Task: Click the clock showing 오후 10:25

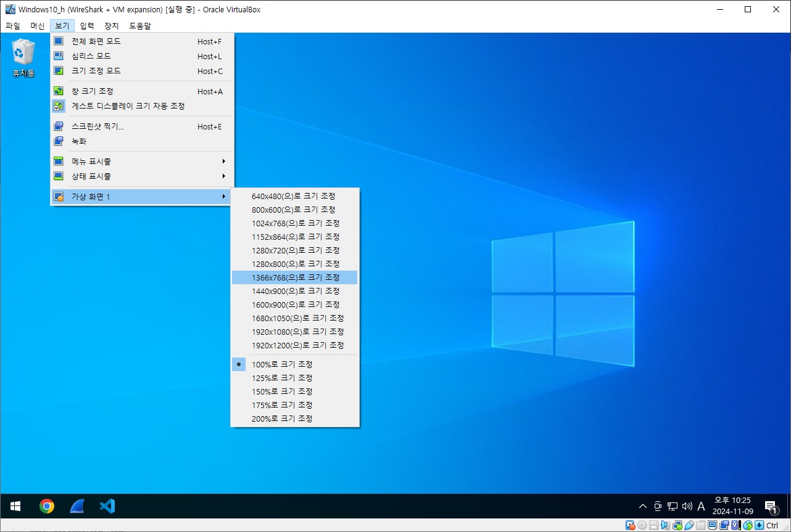Action: tap(732, 506)
